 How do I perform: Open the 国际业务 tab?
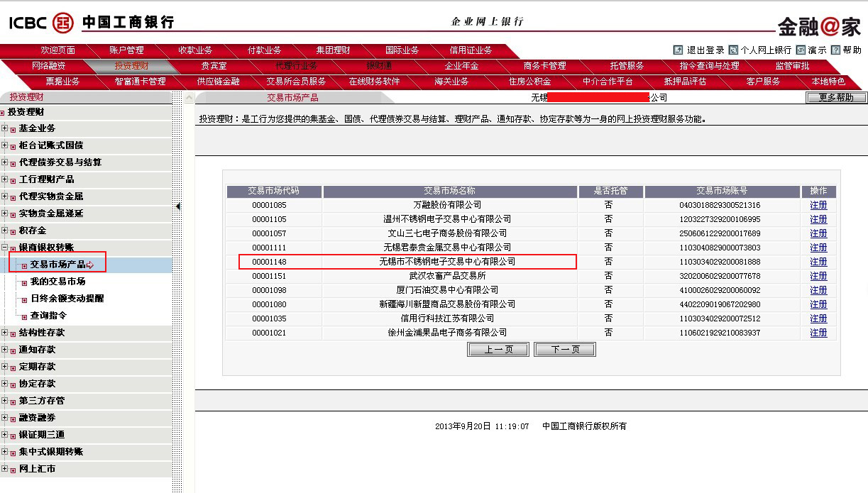click(x=402, y=50)
